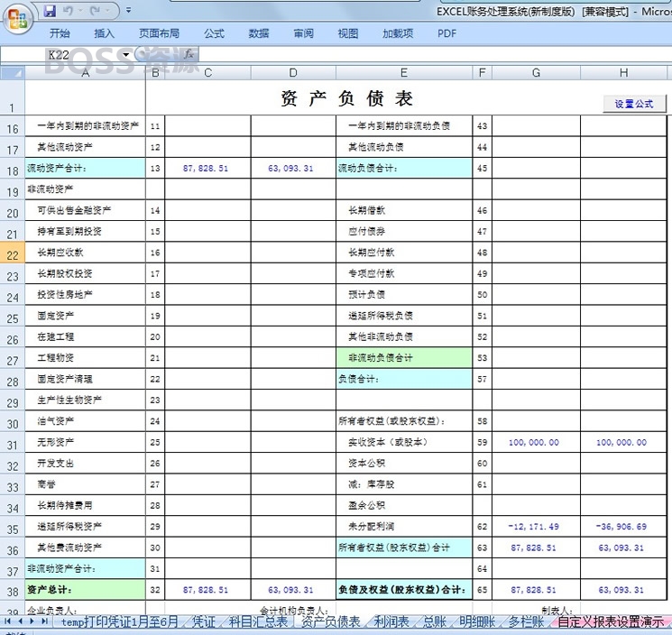Open the 数据 ribbon tab

(x=259, y=33)
